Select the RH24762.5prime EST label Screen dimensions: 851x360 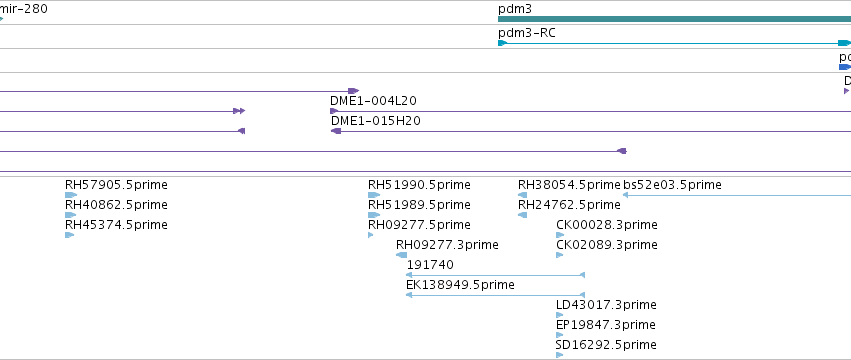pyautogui.click(x=569, y=205)
